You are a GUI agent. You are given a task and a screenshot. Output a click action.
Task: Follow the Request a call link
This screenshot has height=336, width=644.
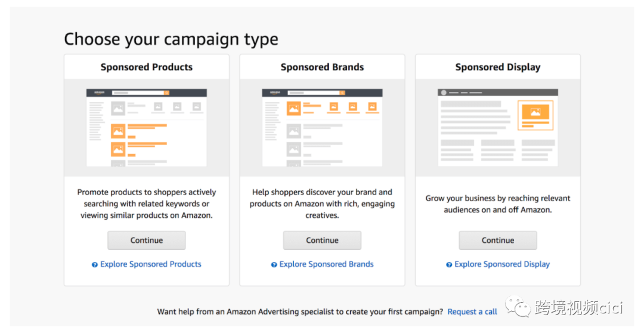(x=472, y=312)
